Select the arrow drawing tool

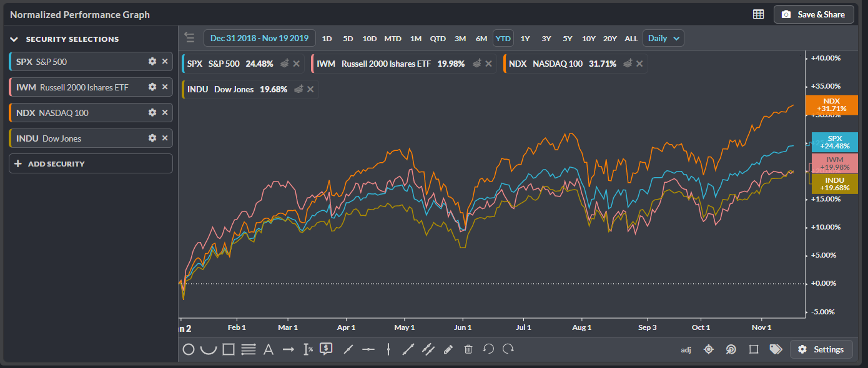pyautogui.click(x=288, y=349)
